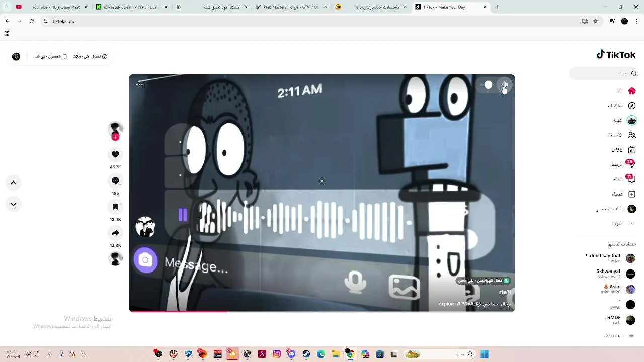Bookmark the video with the save icon
The image size is (644, 362).
[115, 207]
